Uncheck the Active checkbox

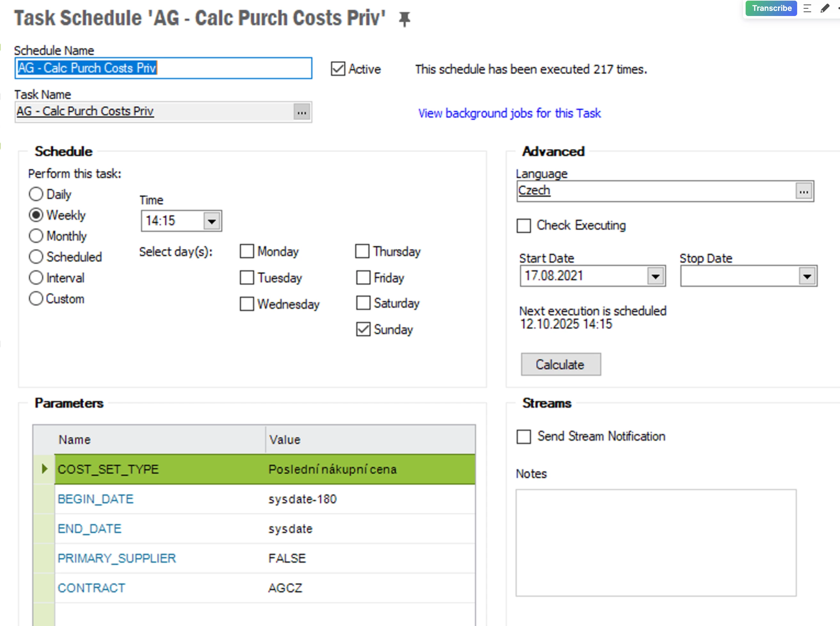[338, 69]
